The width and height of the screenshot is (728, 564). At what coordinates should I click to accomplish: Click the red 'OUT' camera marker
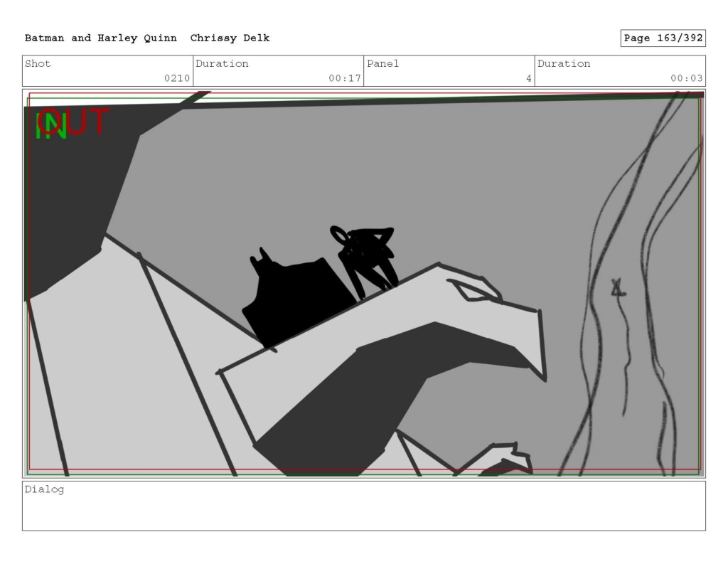74,121
